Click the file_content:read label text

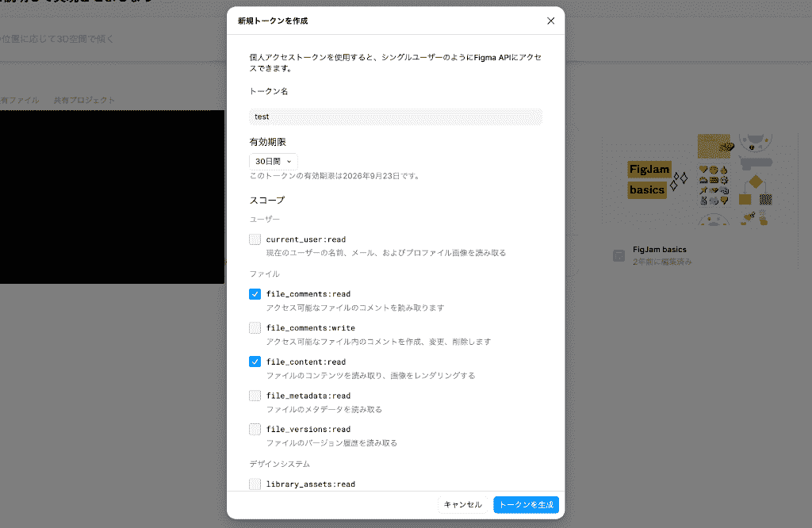306,362
